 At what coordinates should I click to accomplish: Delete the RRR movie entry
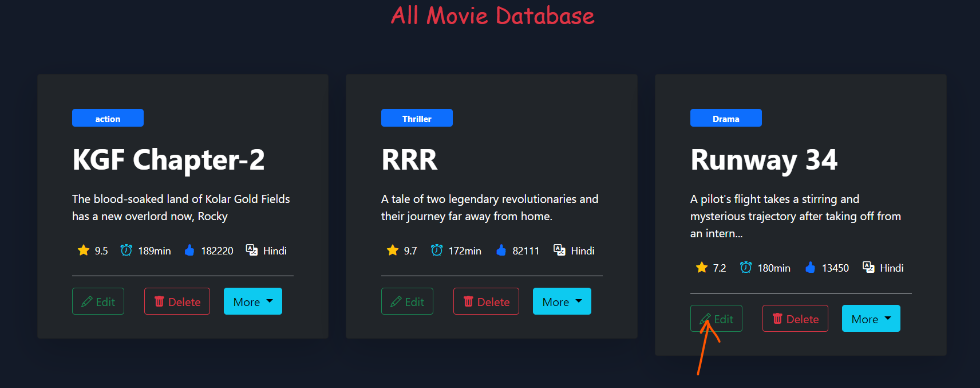(486, 301)
